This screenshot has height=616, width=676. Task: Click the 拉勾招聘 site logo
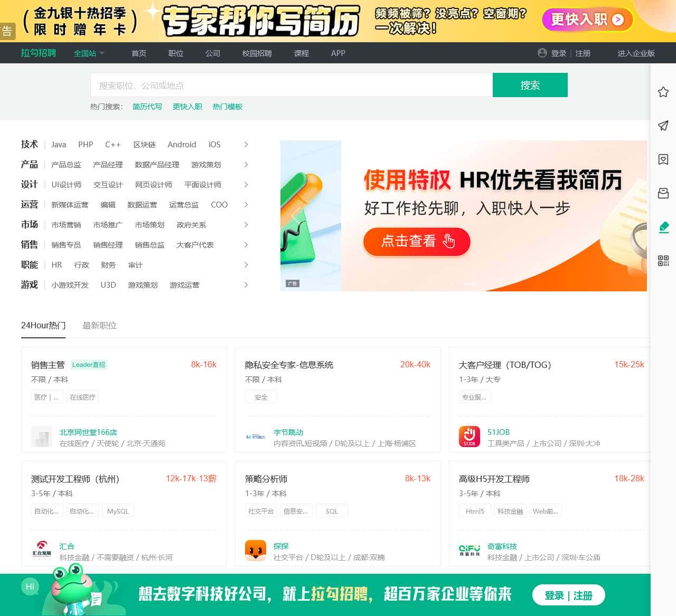pos(38,53)
